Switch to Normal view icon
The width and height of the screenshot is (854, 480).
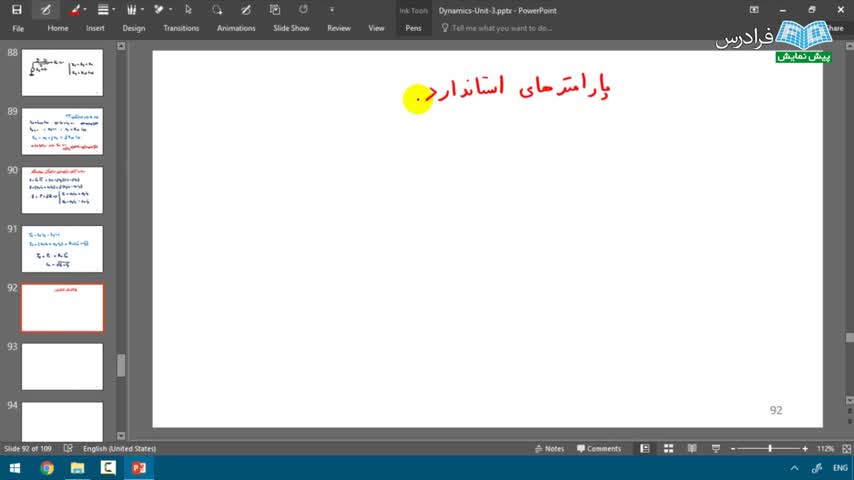coord(645,448)
